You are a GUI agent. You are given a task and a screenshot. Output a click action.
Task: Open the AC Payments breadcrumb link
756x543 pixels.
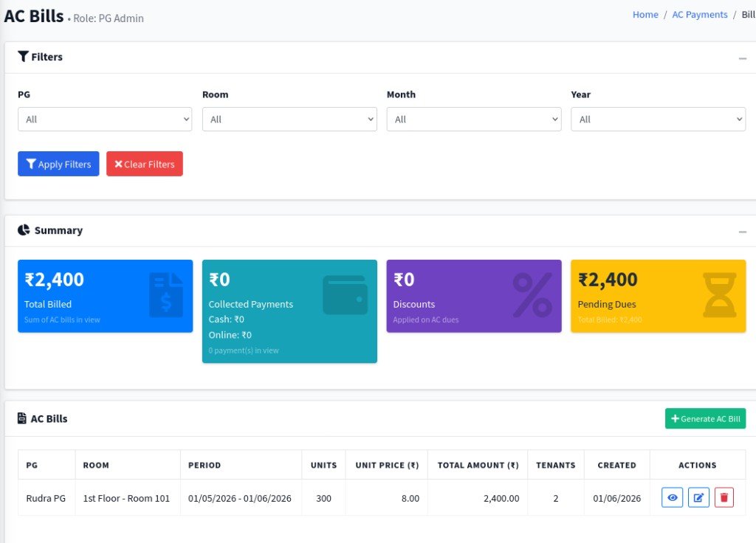tap(700, 15)
